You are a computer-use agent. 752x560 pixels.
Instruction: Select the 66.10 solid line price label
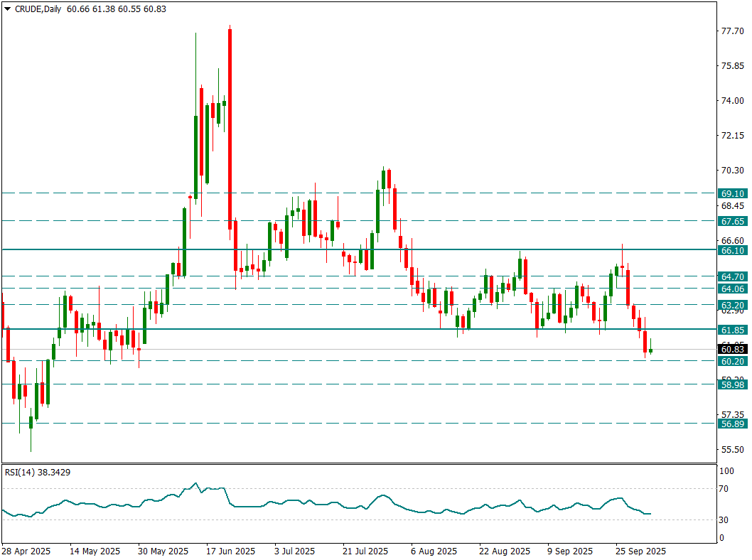(731, 250)
